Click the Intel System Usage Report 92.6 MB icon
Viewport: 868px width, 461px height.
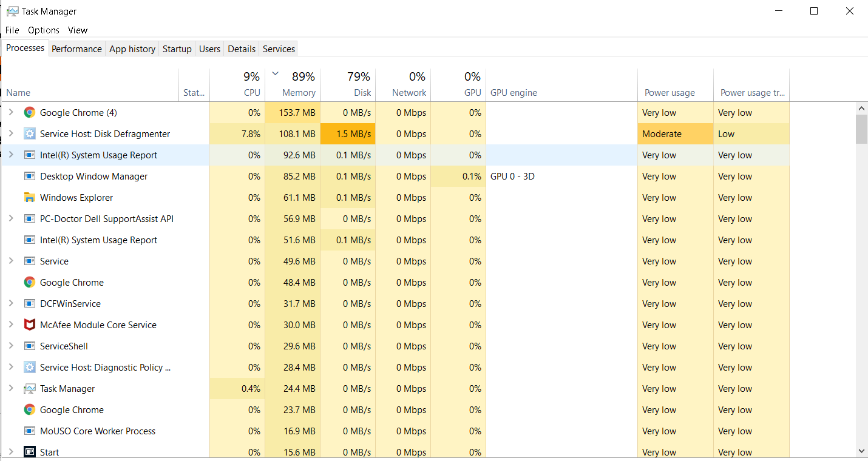click(29, 155)
